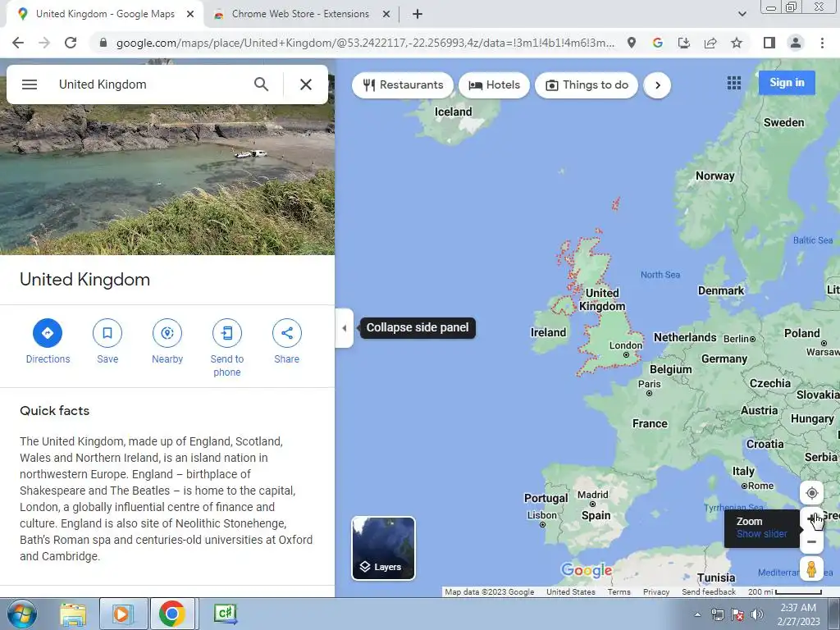Image resolution: width=840 pixels, height=630 pixels.
Task: Click the United Kingdom coastal photo
Action: pyautogui.click(x=167, y=180)
